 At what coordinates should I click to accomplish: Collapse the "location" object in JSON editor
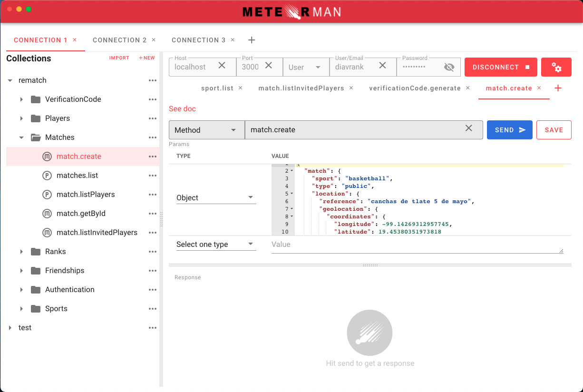(291, 194)
